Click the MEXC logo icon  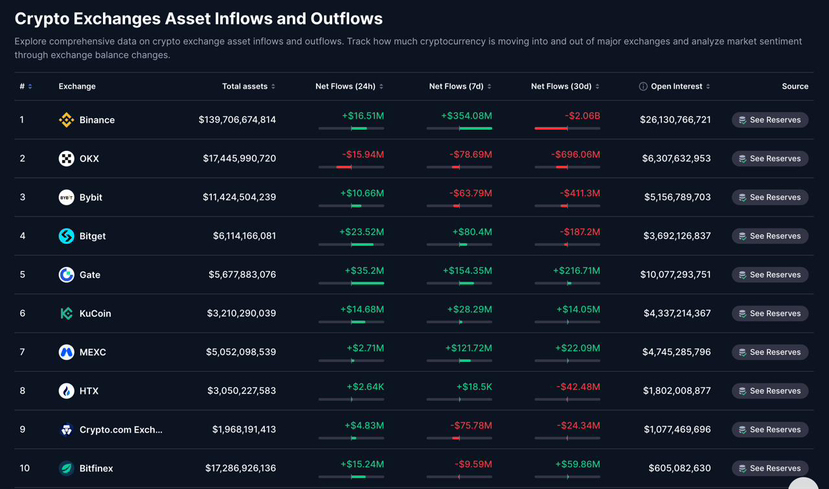[66, 352]
